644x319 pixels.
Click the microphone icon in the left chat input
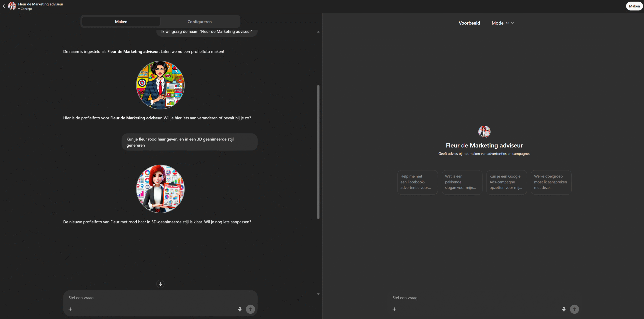click(240, 309)
